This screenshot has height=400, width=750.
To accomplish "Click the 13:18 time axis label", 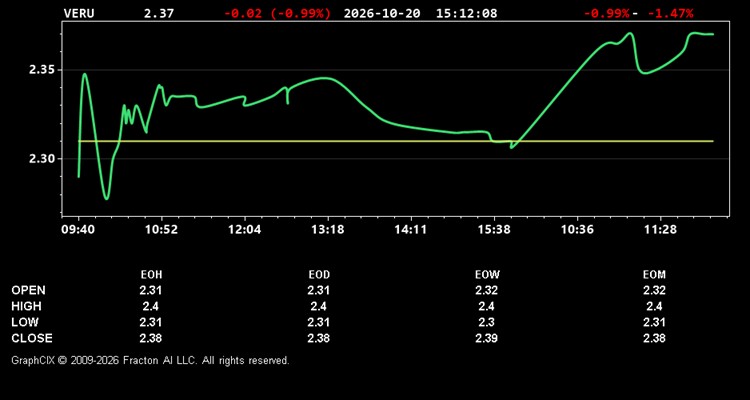I will (328, 230).
